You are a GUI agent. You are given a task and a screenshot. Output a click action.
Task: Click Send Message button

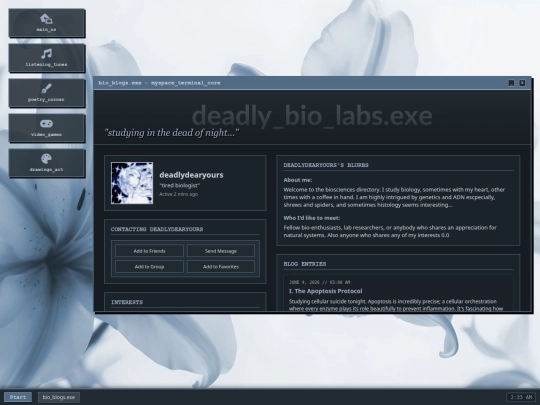221,251
